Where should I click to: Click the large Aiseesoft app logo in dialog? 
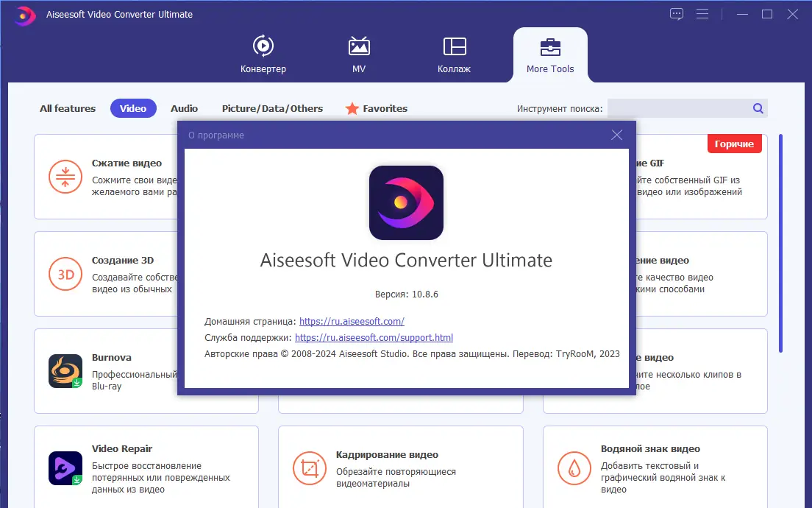coord(406,202)
